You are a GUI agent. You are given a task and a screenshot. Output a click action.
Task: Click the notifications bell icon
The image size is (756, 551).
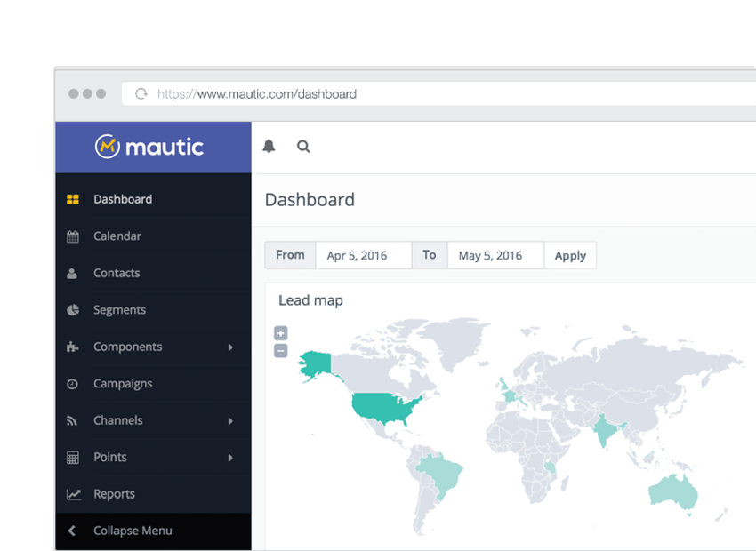click(x=269, y=147)
